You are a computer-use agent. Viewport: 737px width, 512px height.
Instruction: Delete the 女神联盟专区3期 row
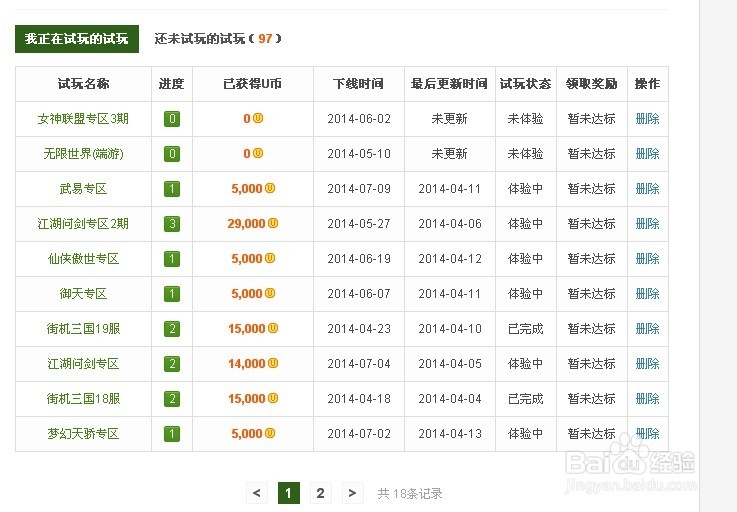pyautogui.click(x=647, y=119)
